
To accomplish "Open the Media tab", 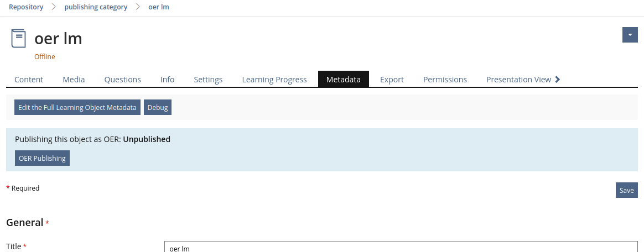I will (x=74, y=79).
